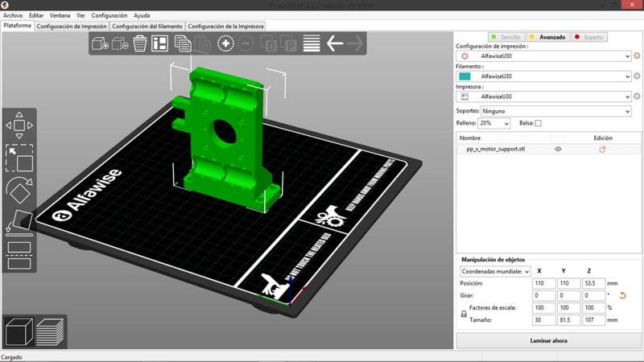Open Relleno 20% dropdown
The width and height of the screenshot is (644, 362).
click(x=493, y=123)
